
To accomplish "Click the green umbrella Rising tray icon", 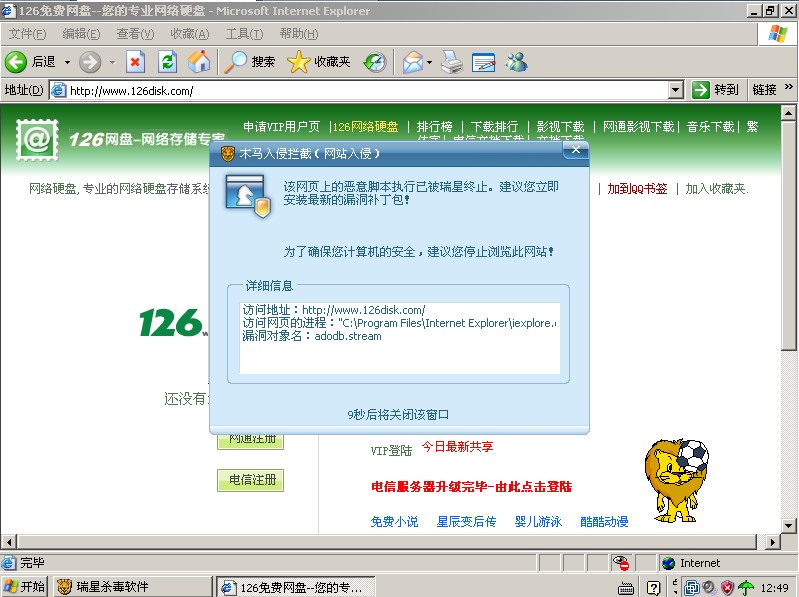I will 745,588.
